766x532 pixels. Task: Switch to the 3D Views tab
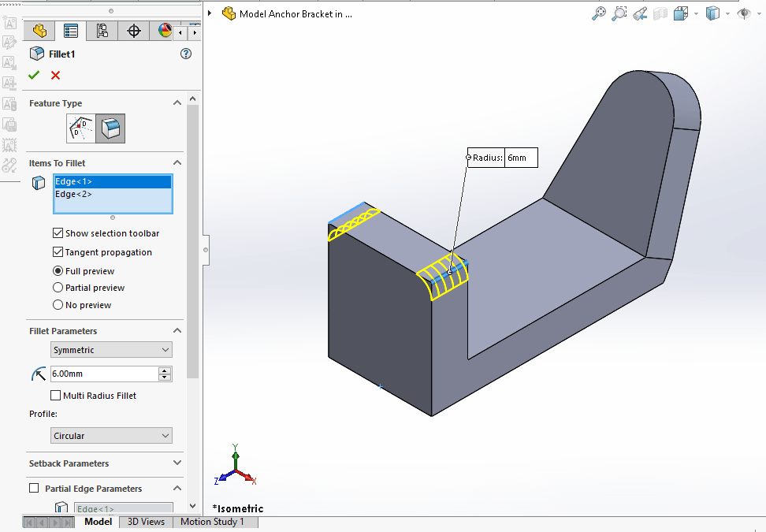click(145, 522)
